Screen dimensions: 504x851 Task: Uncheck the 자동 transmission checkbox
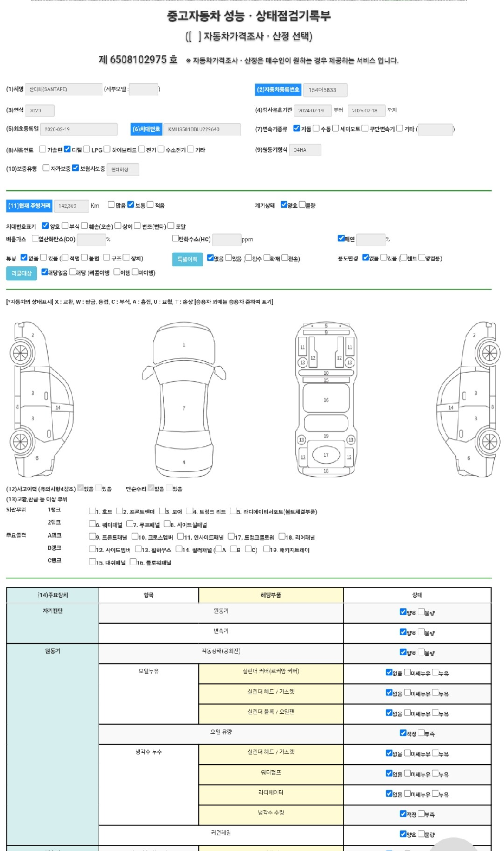296,129
